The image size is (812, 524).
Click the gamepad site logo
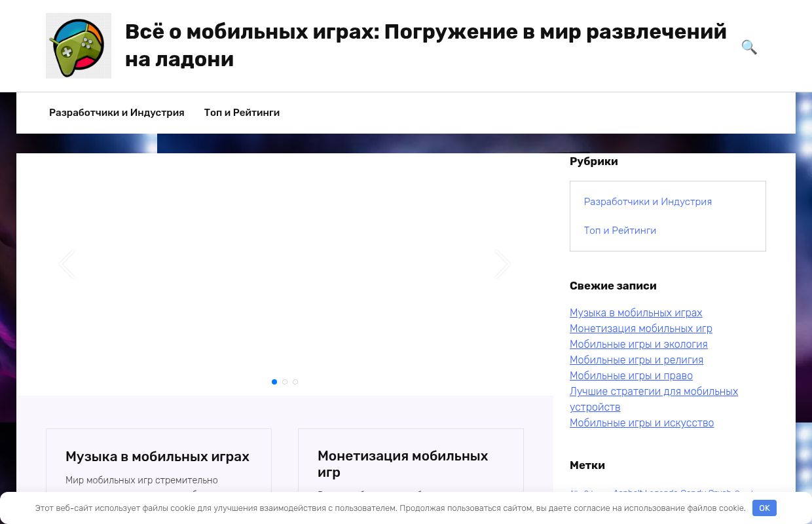tap(79, 45)
